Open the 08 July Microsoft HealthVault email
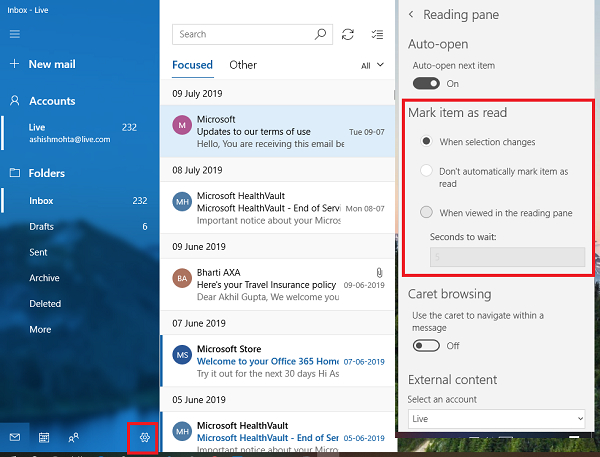This screenshot has width=600, height=457. [x=278, y=208]
